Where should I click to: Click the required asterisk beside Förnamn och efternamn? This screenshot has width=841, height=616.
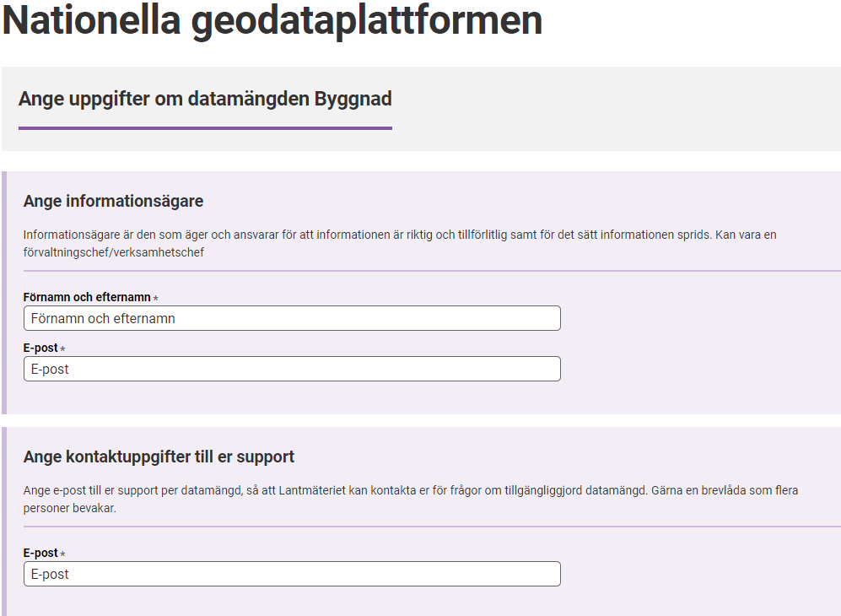pyautogui.click(x=155, y=298)
